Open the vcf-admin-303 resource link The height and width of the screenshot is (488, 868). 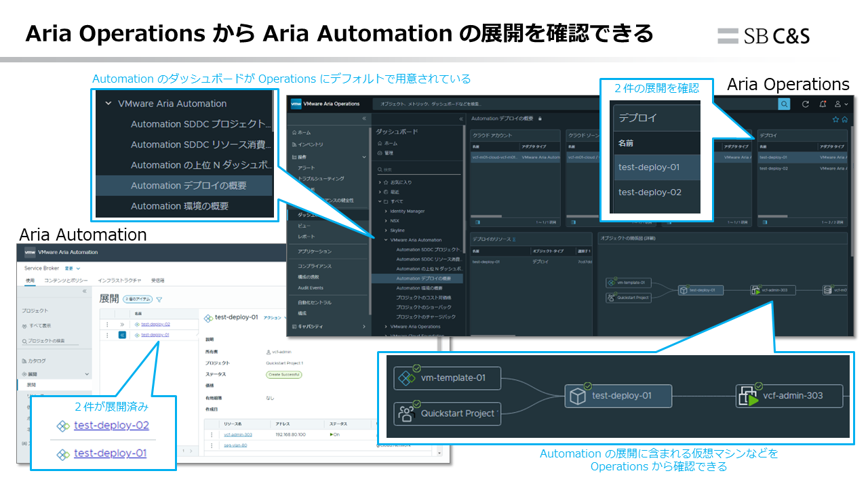[x=238, y=434]
